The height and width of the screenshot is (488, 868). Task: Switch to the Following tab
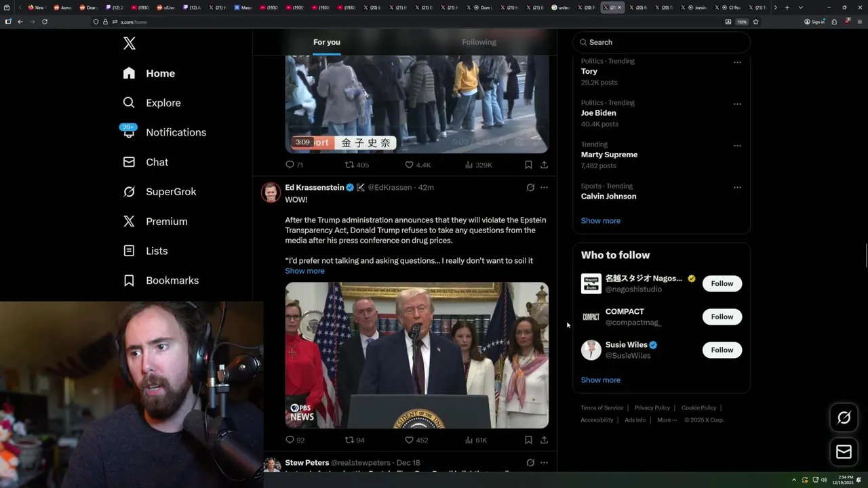pyautogui.click(x=479, y=42)
